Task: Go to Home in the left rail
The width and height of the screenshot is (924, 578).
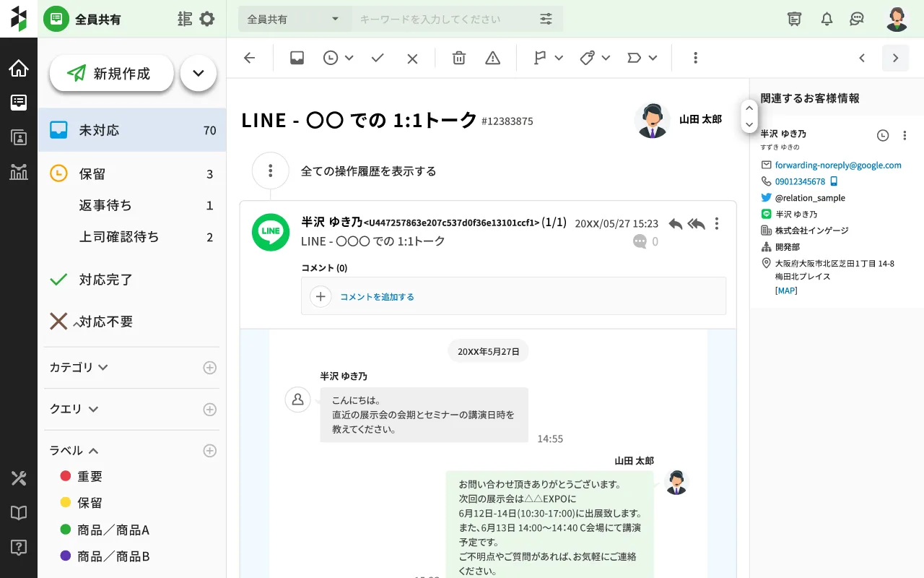Action: point(19,69)
